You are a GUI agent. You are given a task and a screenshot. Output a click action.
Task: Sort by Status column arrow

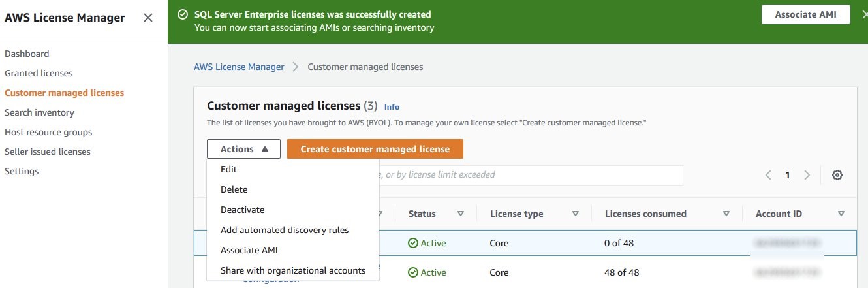point(461,214)
